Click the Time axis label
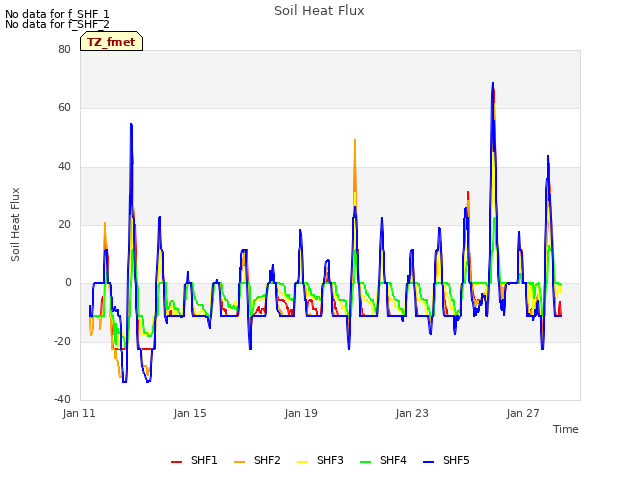640x480 pixels. click(x=566, y=429)
